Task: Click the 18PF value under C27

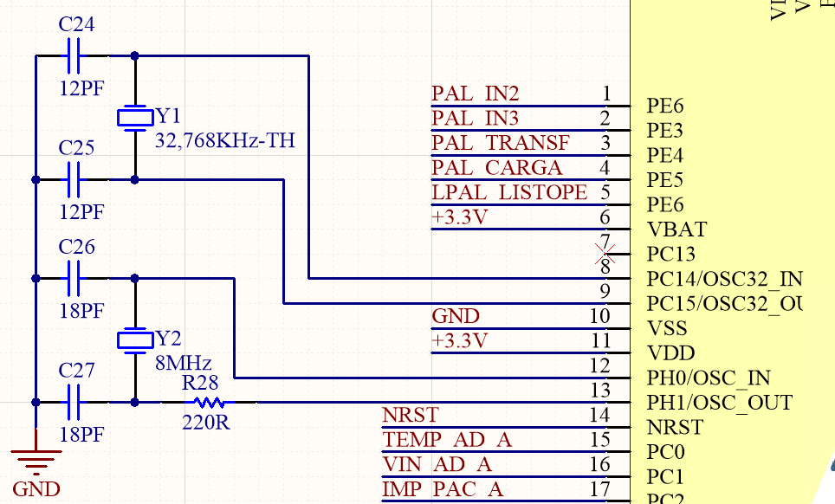Action: pyautogui.click(x=81, y=434)
